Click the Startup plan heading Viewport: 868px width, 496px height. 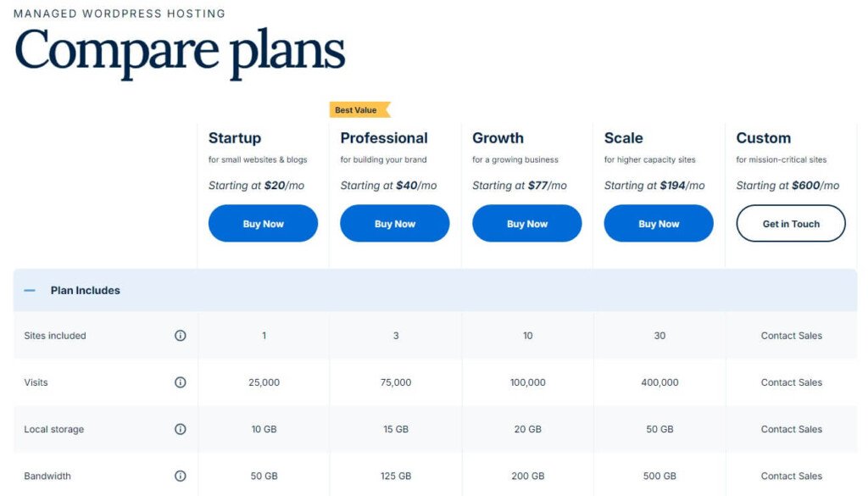click(235, 138)
